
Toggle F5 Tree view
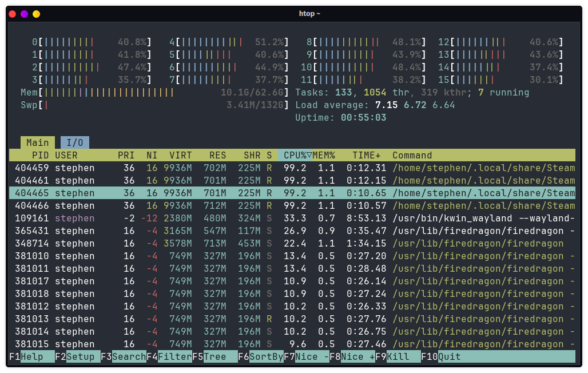pyautogui.click(x=215, y=356)
